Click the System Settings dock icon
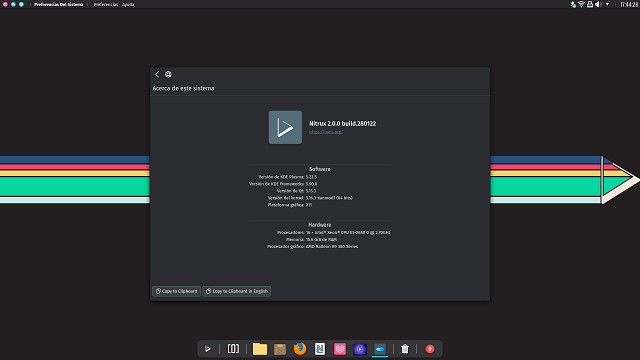Viewport: 640px width, 360px height. pos(380,349)
